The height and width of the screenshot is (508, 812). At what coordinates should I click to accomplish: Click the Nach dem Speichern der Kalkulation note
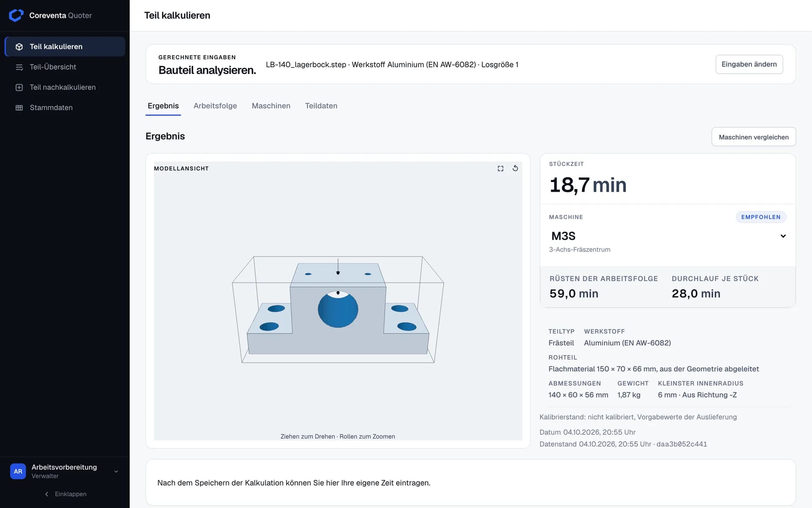(x=294, y=483)
